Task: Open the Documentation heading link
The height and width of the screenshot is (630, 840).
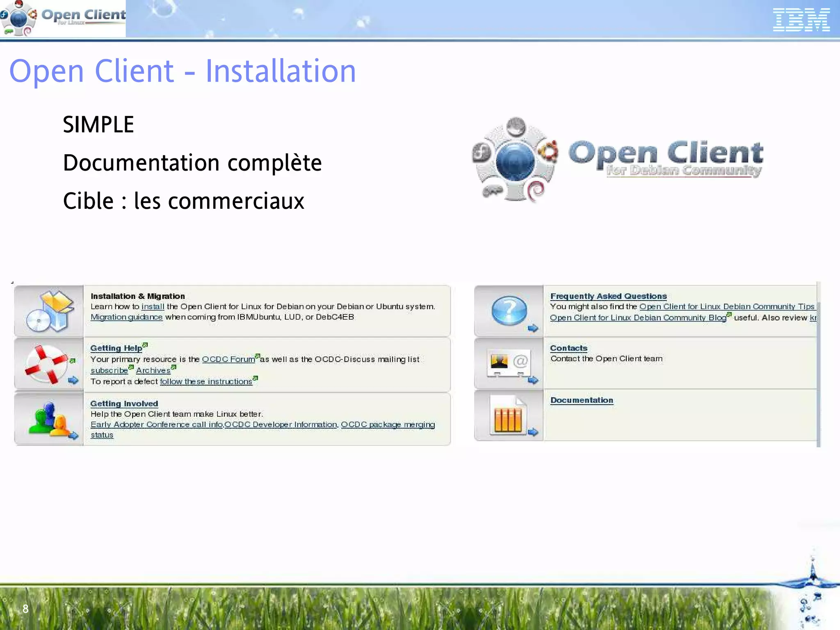Action: pos(582,400)
